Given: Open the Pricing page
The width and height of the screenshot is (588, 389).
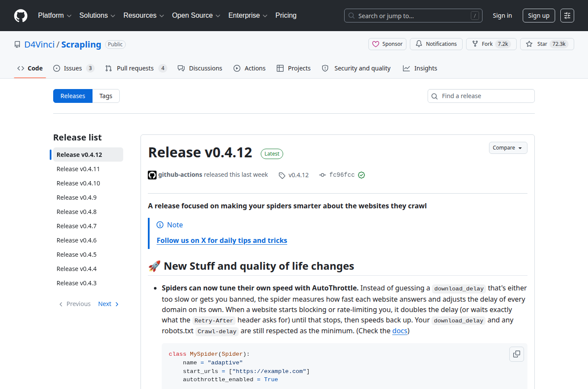Looking at the screenshot, I should tap(286, 16).
